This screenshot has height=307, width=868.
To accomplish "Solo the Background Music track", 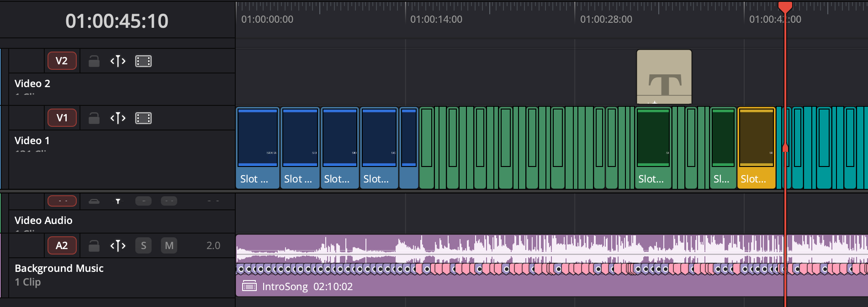I will (x=143, y=246).
